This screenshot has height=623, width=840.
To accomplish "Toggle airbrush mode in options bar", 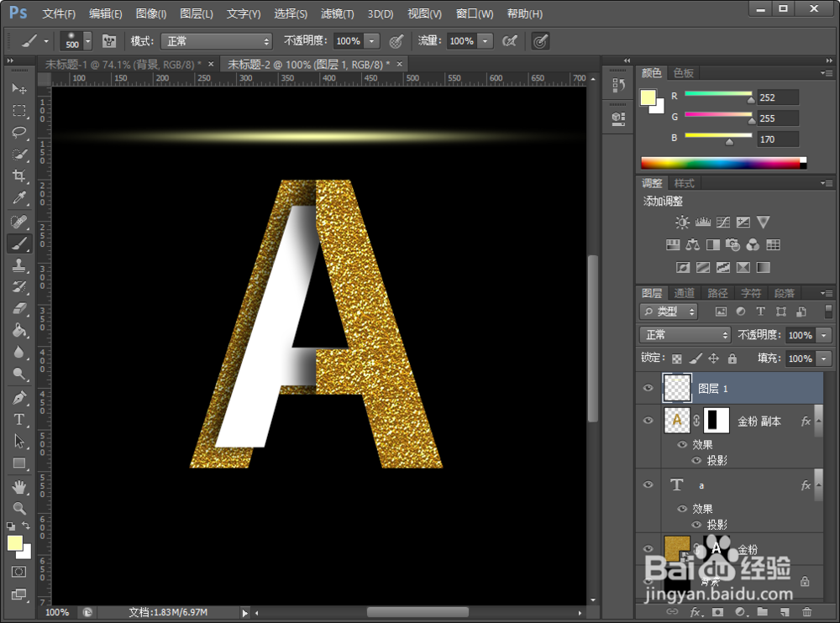I will 510,40.
